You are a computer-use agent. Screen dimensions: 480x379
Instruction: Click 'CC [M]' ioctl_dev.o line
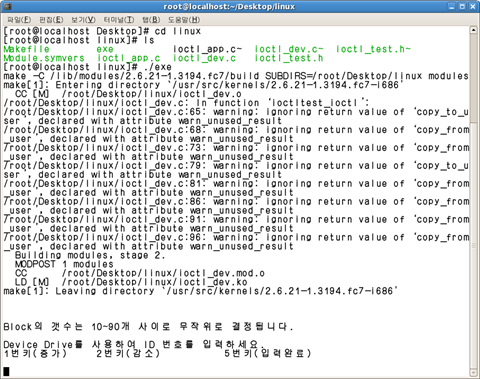[x=128, y=94]
